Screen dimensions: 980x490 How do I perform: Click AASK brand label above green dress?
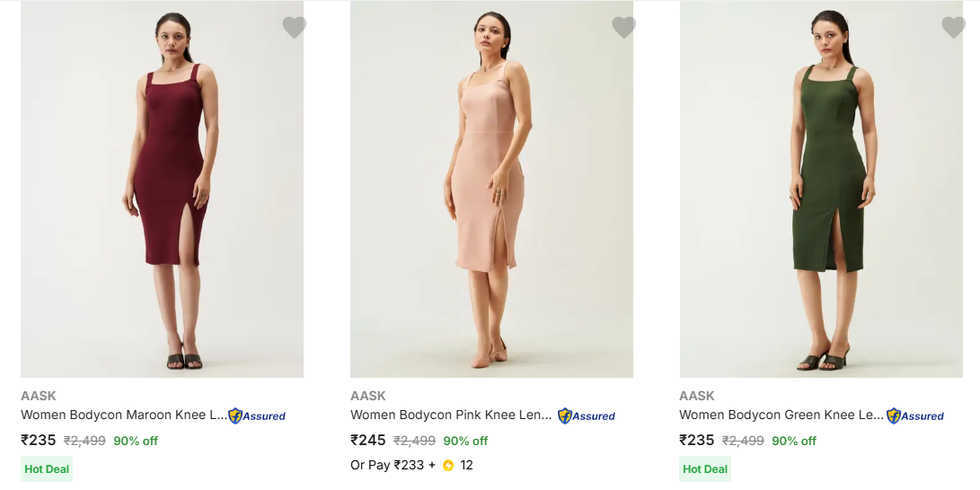697,396
